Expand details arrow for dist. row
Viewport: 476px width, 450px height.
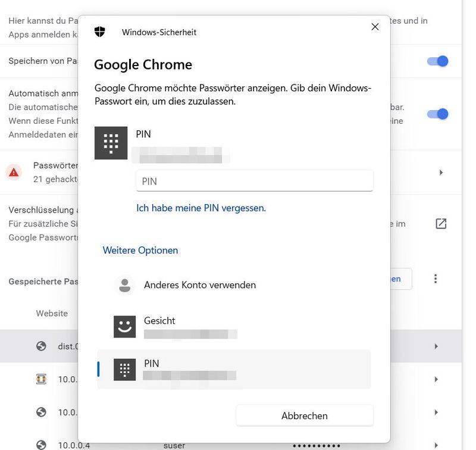coord(436,346)
